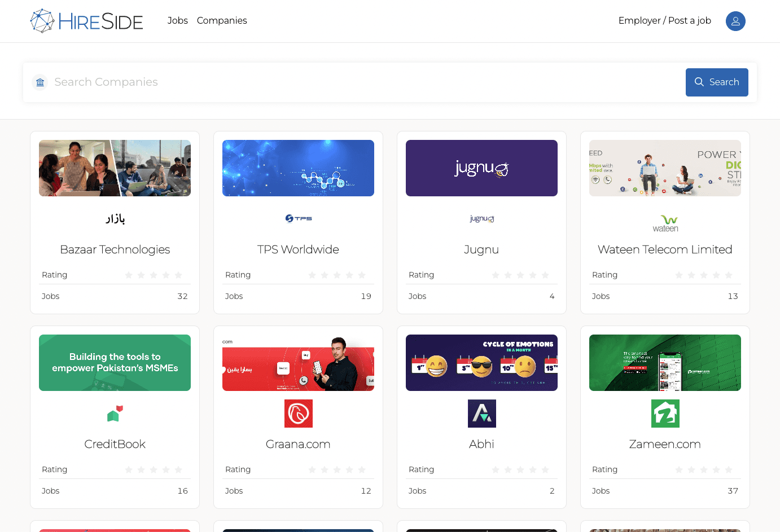780x532 pixels.
Task: Click Graana.com red banner image
Action: coord(298,363)
